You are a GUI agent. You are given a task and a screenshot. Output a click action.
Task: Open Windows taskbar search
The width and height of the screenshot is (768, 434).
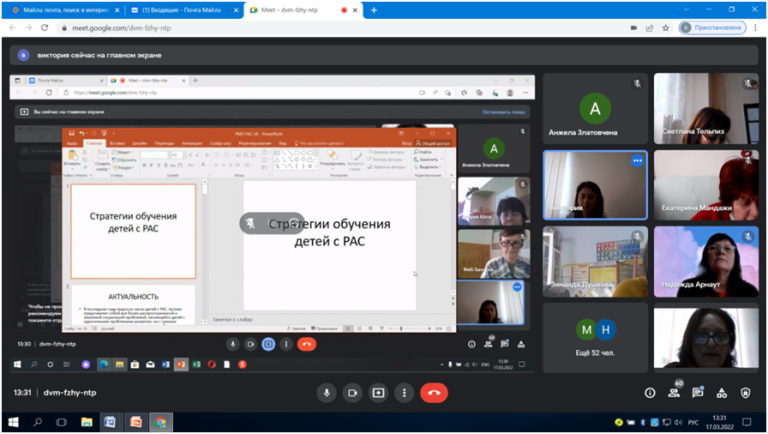coord(37,422)
